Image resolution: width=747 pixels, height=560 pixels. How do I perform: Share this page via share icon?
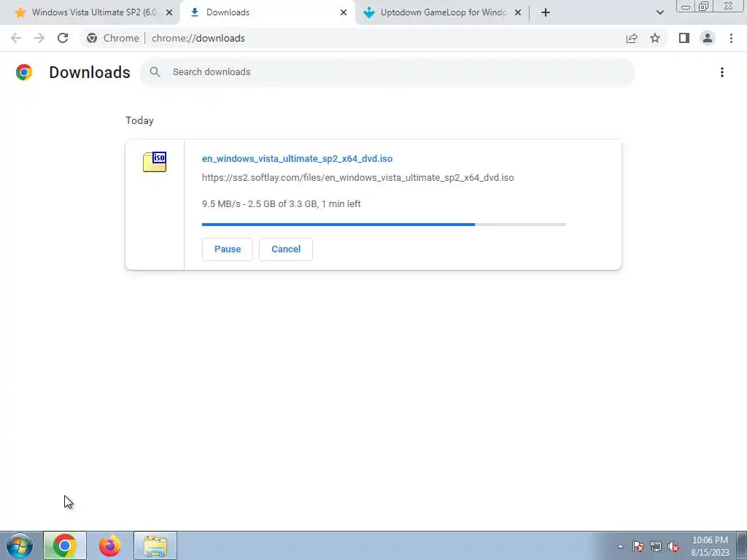point(632,38)
